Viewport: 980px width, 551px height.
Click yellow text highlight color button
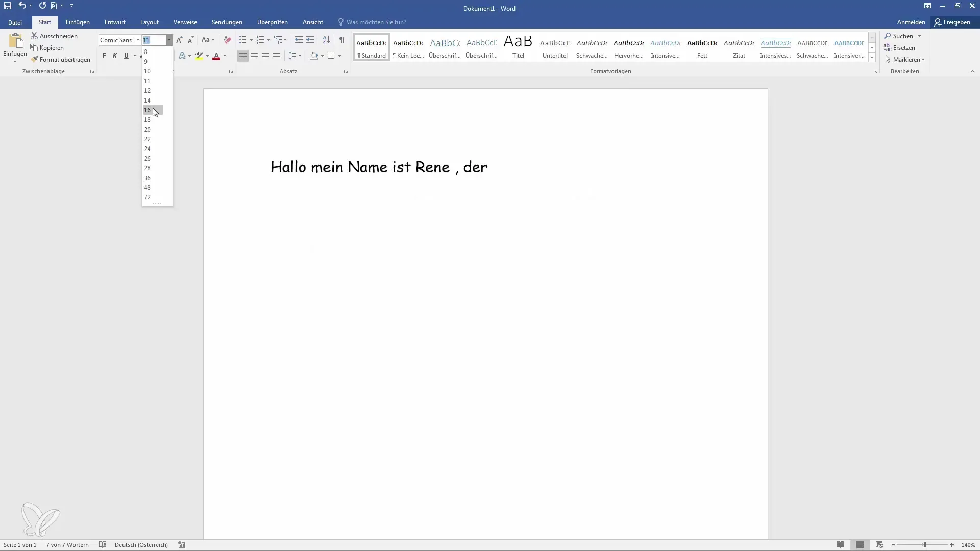pos(199,56)
